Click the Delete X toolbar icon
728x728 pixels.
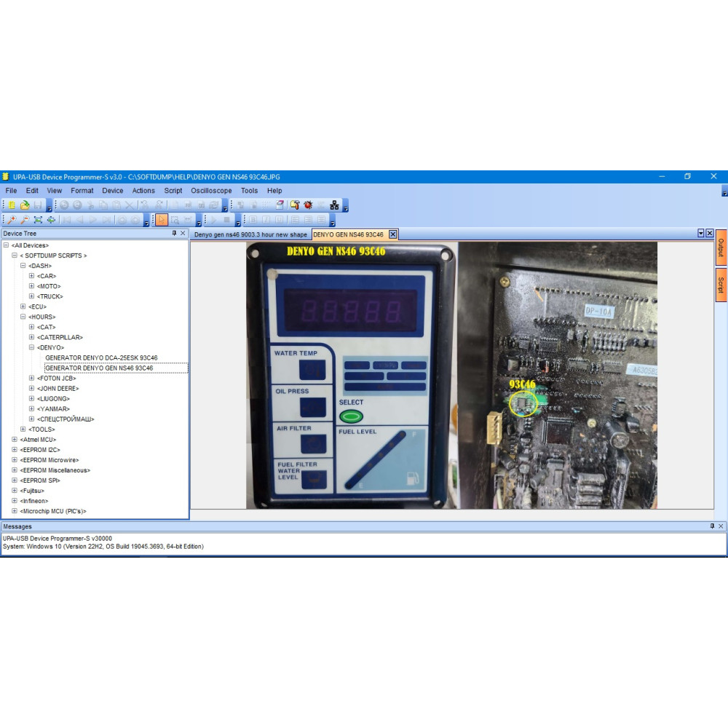coord(130,205)
